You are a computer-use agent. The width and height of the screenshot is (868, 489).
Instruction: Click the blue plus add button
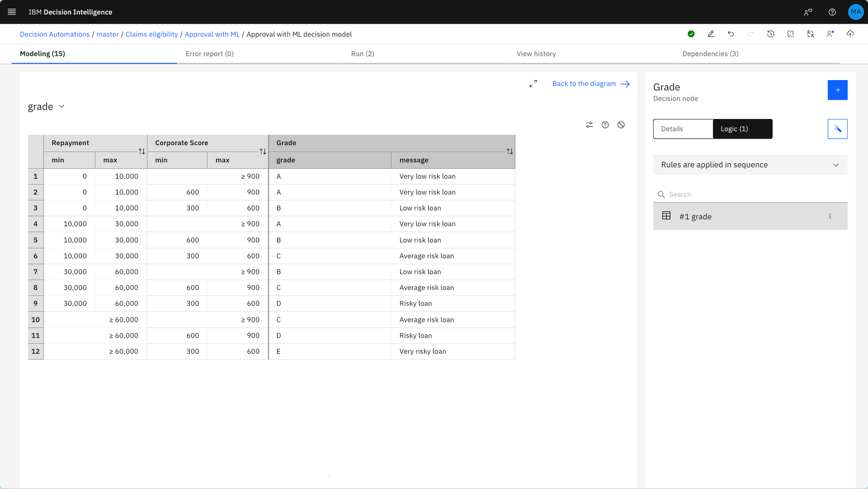(837, 90)
